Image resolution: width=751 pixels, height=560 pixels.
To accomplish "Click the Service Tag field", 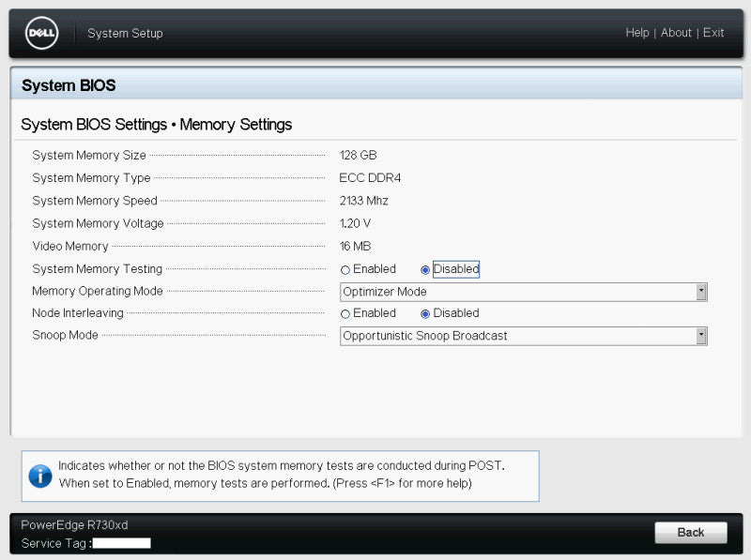I will tap(122, 543).
